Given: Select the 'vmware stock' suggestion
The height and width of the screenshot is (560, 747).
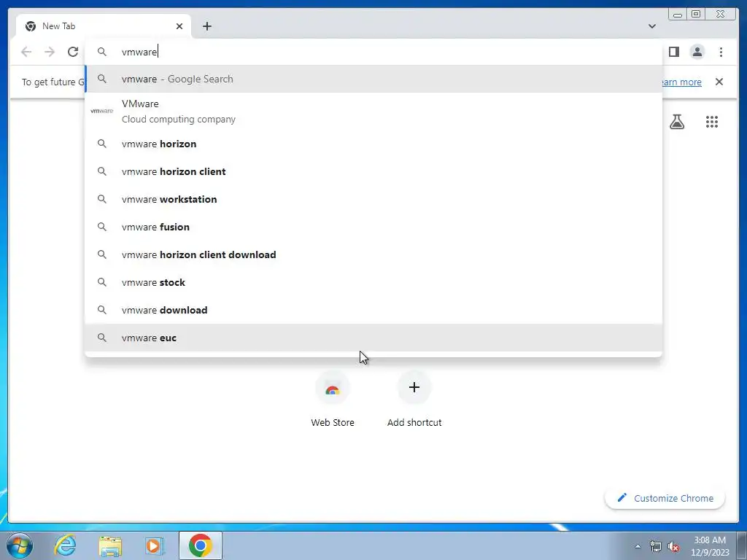Looking at the screenshot, I should pos(373,282).
